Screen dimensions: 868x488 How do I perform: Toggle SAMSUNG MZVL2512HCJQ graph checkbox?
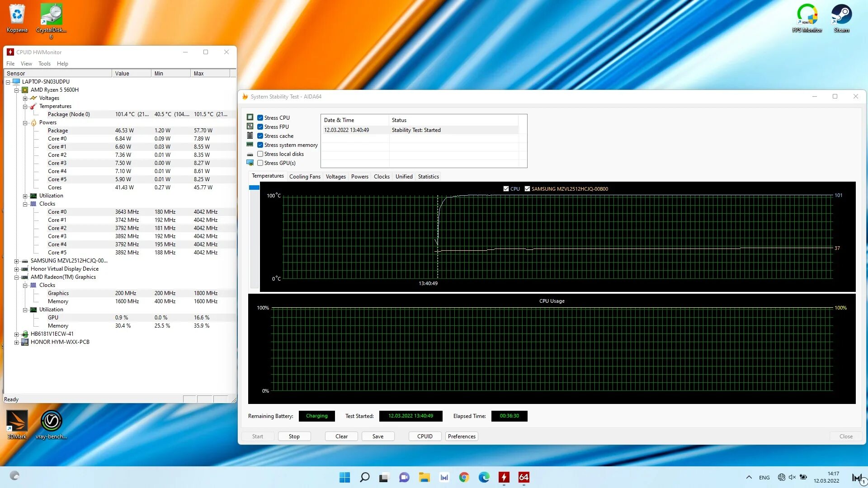click(527, 188)
